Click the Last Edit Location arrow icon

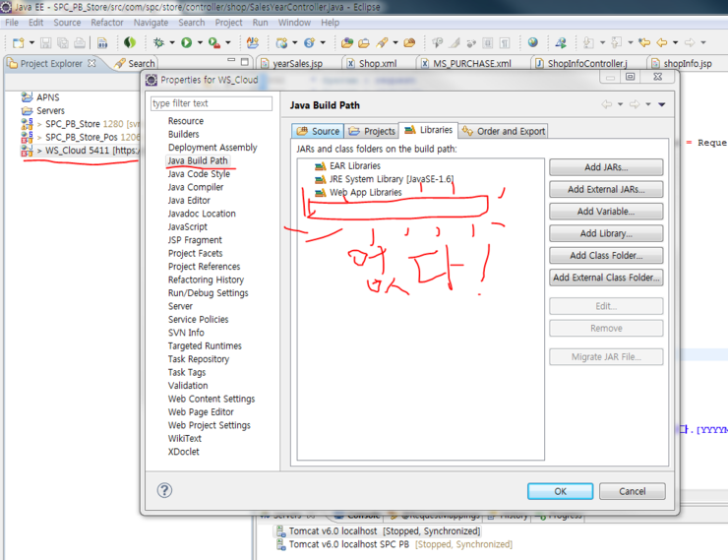644,42
